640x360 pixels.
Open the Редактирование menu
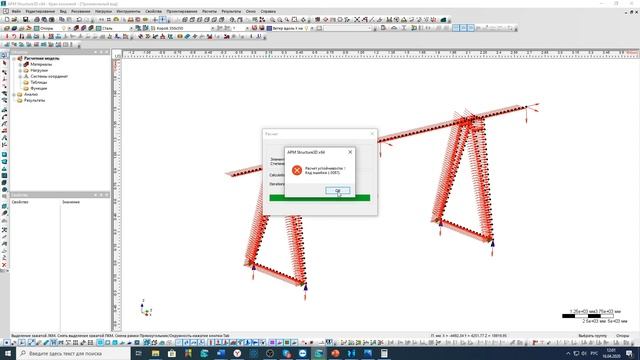pyautogui.click(x=40, y=11)
